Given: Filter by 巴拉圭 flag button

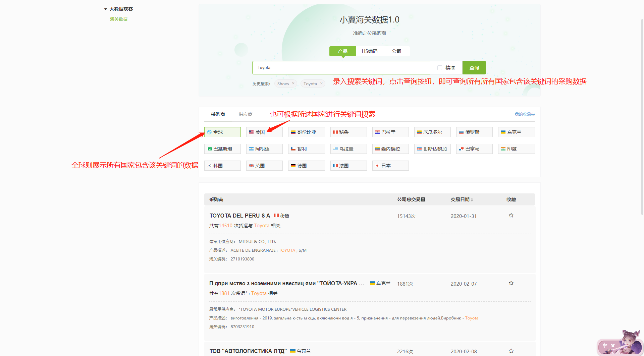Looking at the screenshot, I should pyautogui.click(x=390, y=132).
